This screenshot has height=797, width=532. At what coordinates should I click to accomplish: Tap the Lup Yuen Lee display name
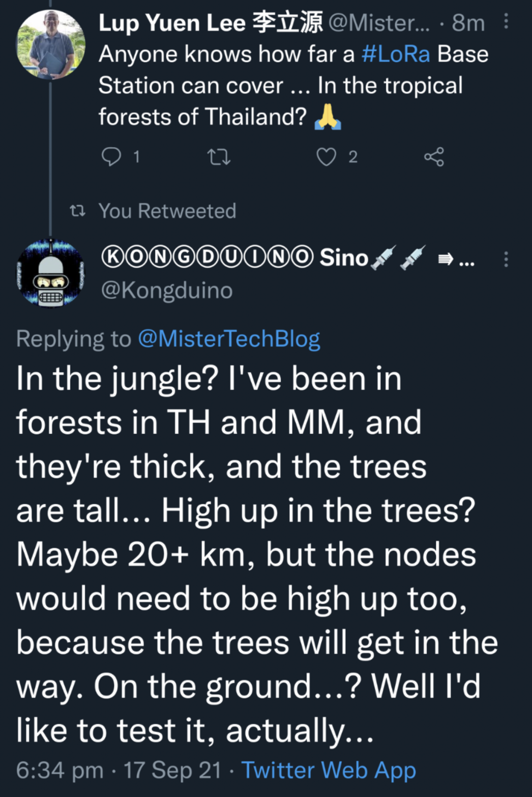(210, 23)
